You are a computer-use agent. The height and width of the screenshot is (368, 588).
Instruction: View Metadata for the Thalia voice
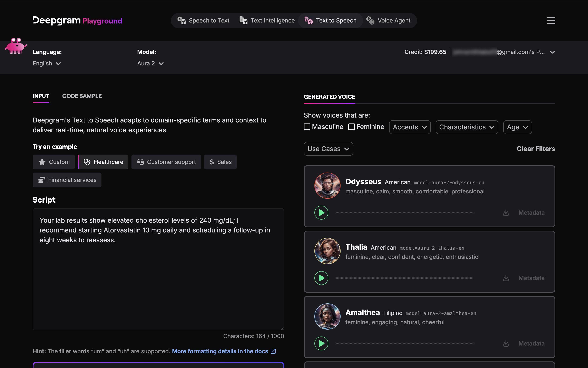point(531,278)
